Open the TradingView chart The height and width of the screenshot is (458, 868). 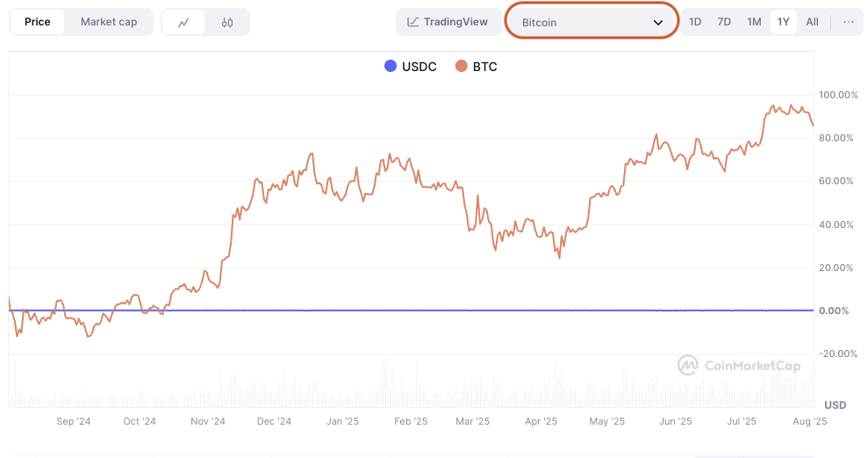tap(448, 22)
